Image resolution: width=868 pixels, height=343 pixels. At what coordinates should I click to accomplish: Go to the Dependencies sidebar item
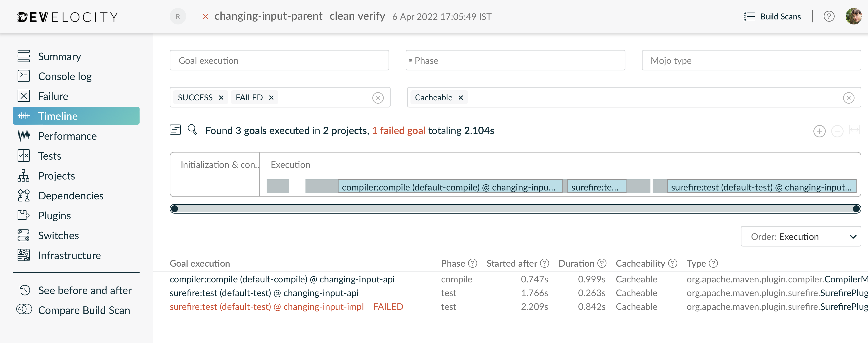pyautogui.click(x=71, y=196)
